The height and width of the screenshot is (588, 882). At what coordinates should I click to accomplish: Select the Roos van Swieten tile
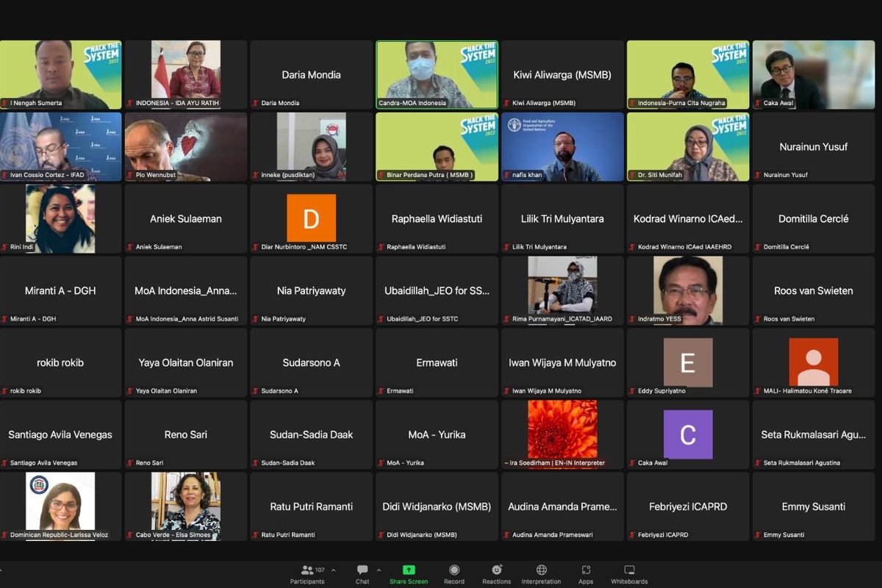813,290
